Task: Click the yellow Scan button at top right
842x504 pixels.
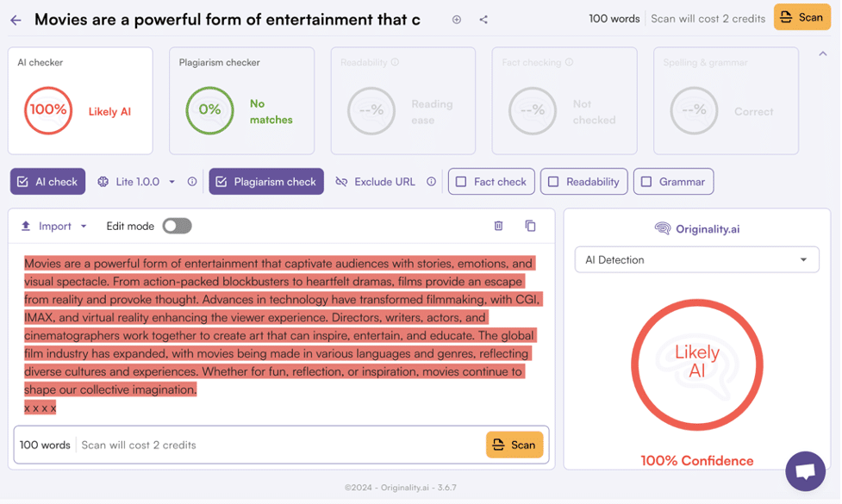Action: coord(801,17)
